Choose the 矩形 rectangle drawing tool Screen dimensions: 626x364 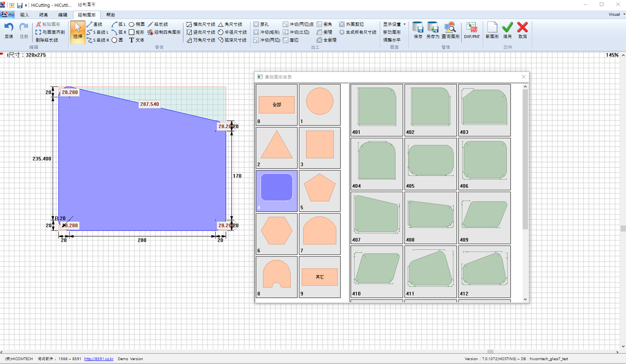[136, 32]
